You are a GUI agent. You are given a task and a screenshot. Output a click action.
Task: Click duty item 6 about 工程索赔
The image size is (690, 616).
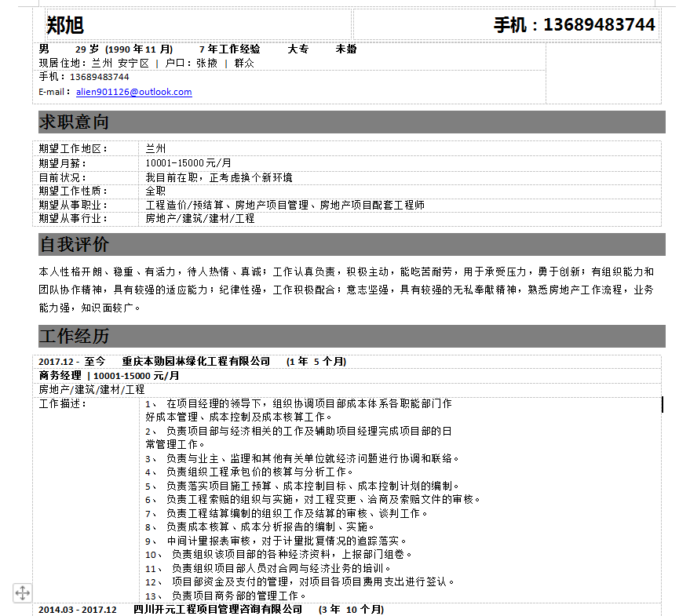[x=313, y=499]
